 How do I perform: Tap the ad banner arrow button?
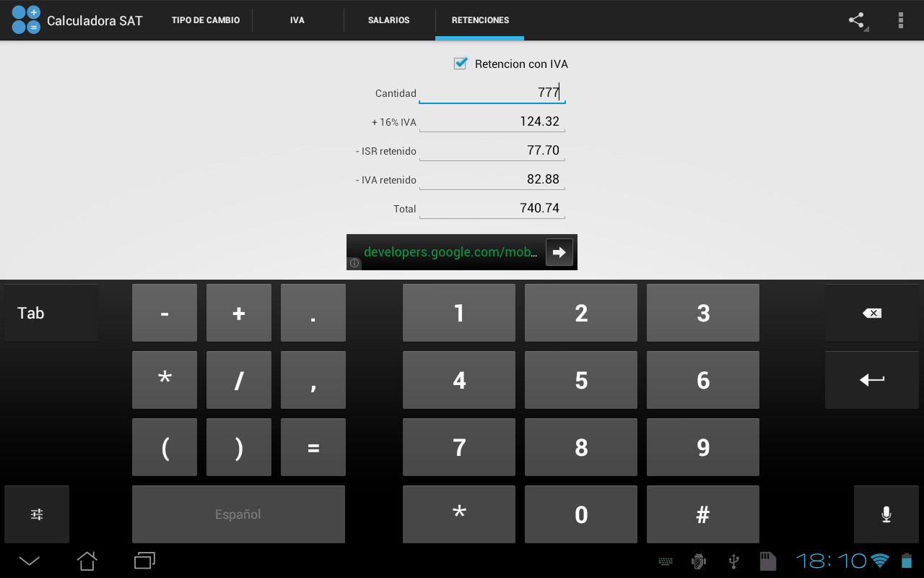(x=559, y=251)
